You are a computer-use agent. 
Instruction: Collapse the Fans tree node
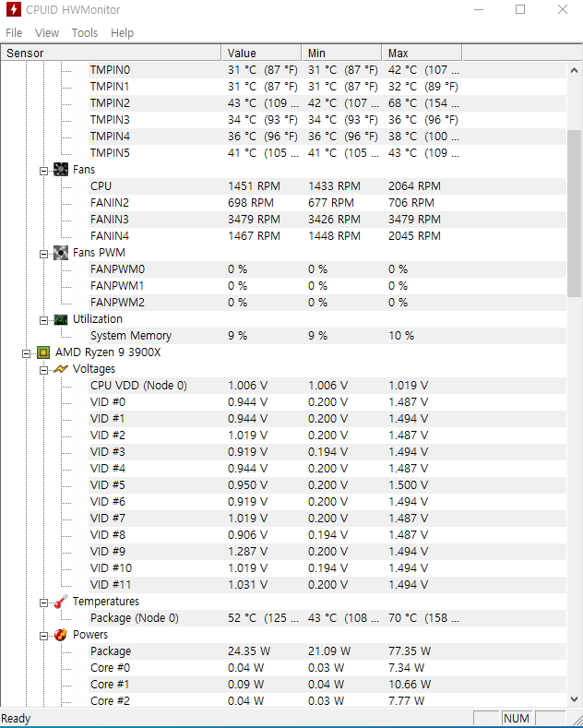pos(43,171)
